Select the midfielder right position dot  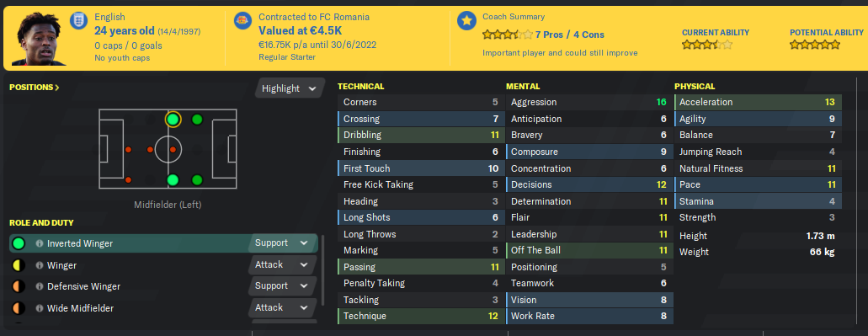(x=173, y=180)
